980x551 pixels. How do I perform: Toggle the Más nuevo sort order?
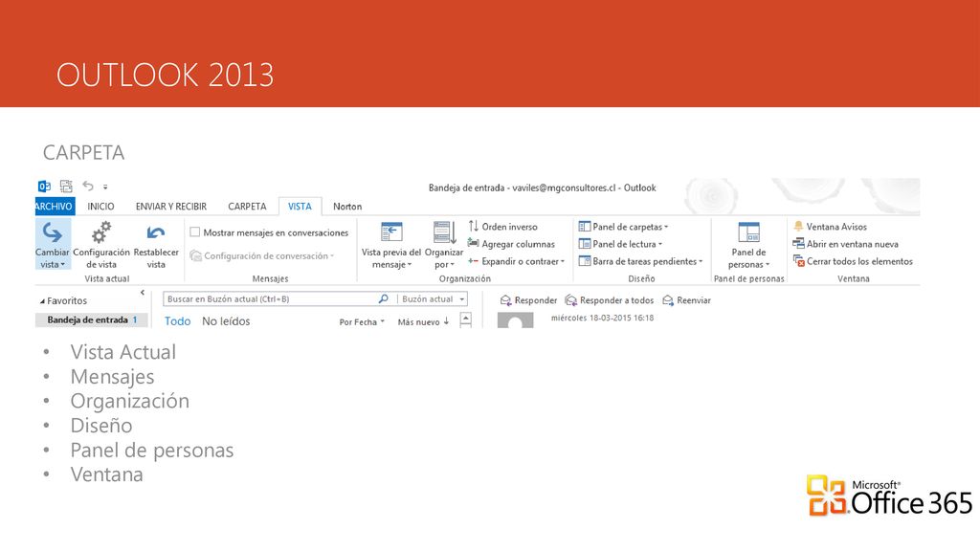click(x=424, y=321)
